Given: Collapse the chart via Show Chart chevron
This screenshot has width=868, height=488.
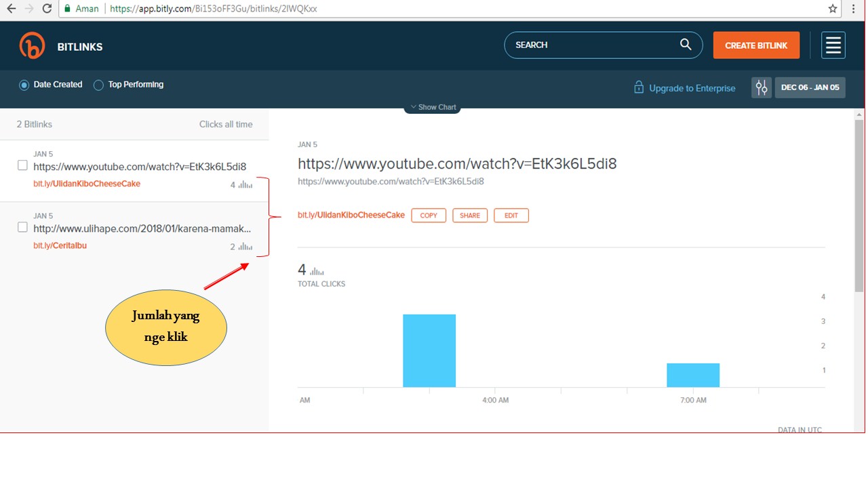Looking at the screenshot, I should coord(432,106).
